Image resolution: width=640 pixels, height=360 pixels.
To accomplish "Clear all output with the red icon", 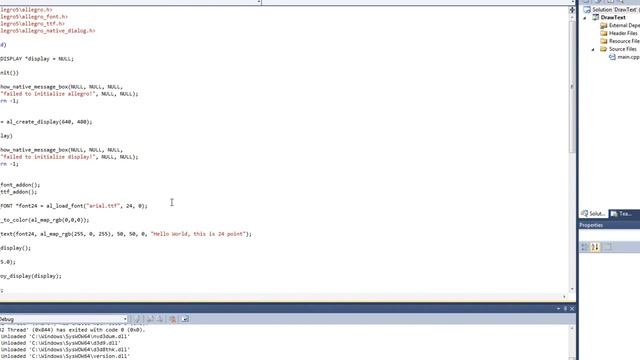I will coord(172,319).
